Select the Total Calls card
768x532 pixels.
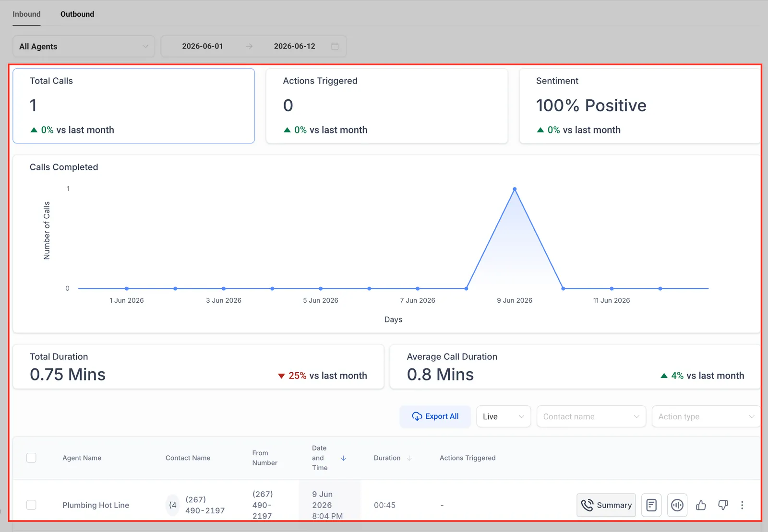coord(133,106)
